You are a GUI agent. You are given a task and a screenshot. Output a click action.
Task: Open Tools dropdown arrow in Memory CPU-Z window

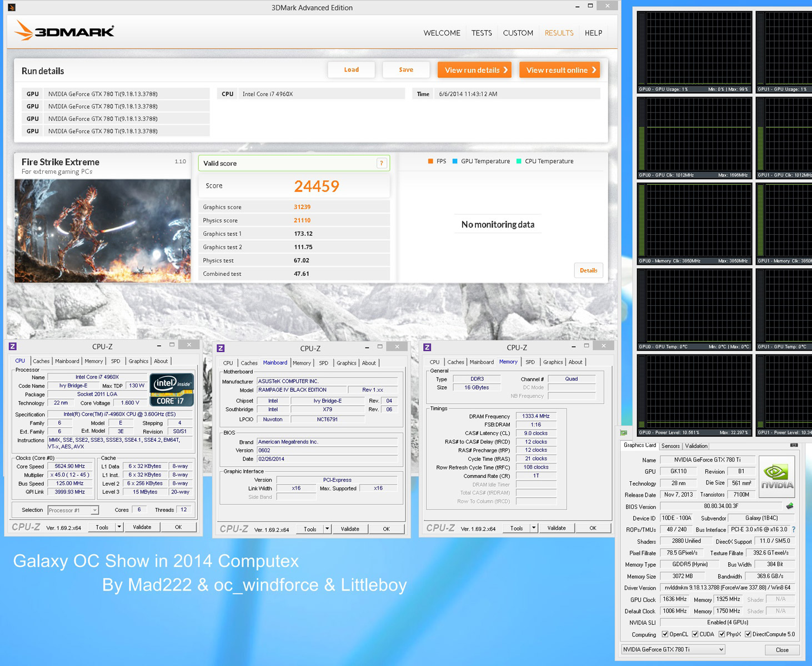[533, 528]
